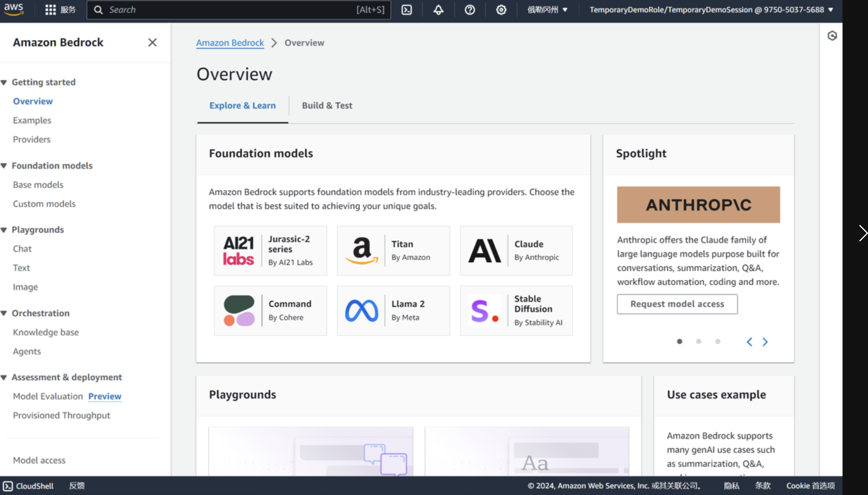The image size is (868, 495).
Task: Open the help question mark icon
Action: pos(470,10)
